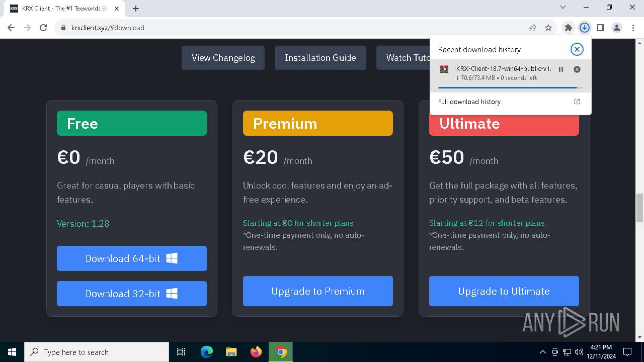644x362 pixels.
Task: Open the Chrome profile avatar
Action: pyautogui.click(x=617, y=28)
